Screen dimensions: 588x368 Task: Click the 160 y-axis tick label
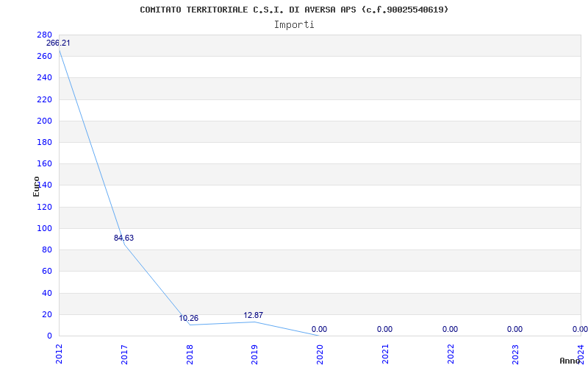(x=44, y=163)
